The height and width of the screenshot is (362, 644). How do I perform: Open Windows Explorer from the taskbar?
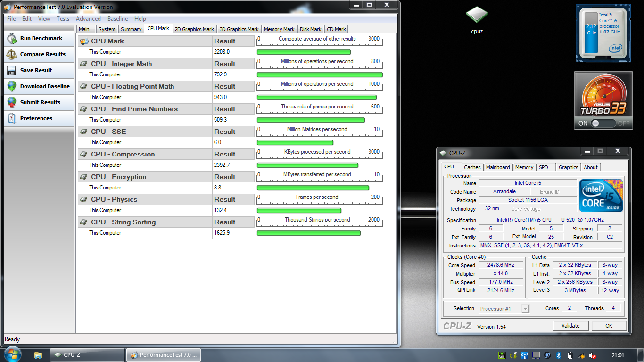point(38,355)
